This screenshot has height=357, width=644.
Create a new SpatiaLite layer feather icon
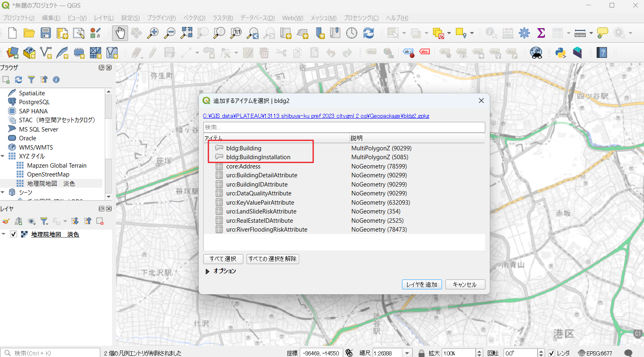(62, 53)
